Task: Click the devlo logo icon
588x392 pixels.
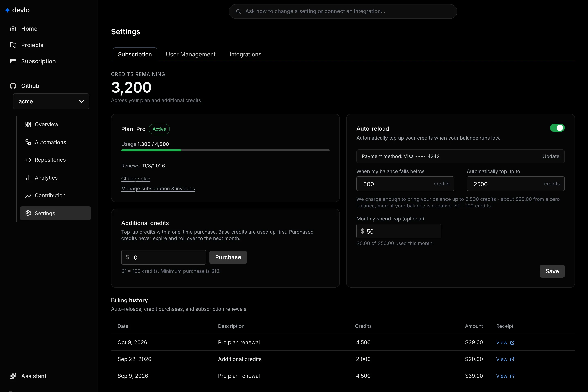Action: [x=8, y=10]
